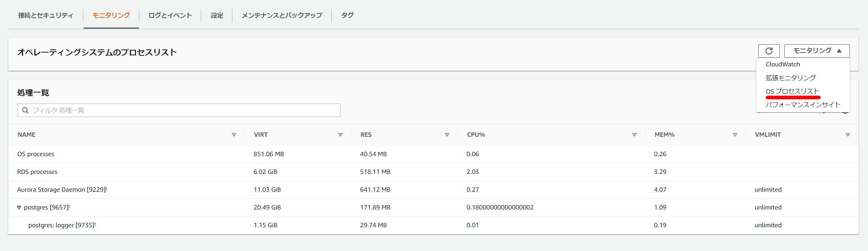Open the ログとイベント tab

[170, 15]
